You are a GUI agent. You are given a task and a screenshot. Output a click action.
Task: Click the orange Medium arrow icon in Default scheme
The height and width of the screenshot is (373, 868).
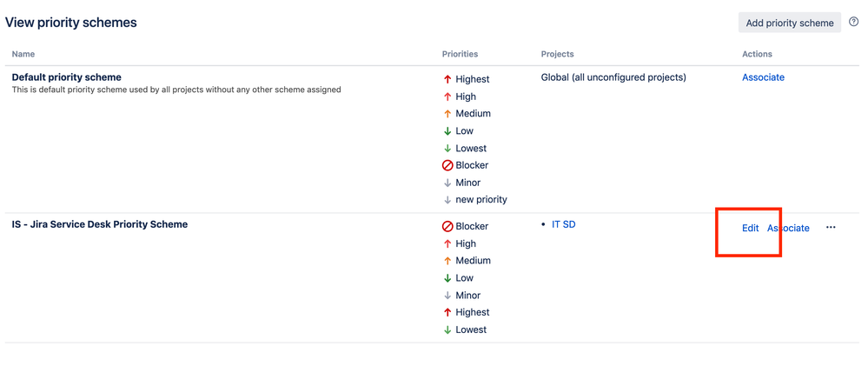click(447, 114)
